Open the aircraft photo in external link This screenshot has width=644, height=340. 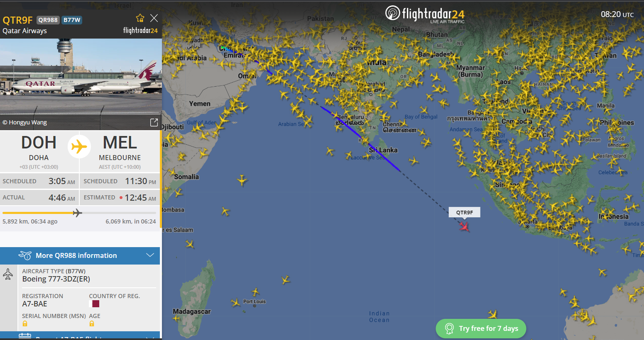click(x=154, y=122)
